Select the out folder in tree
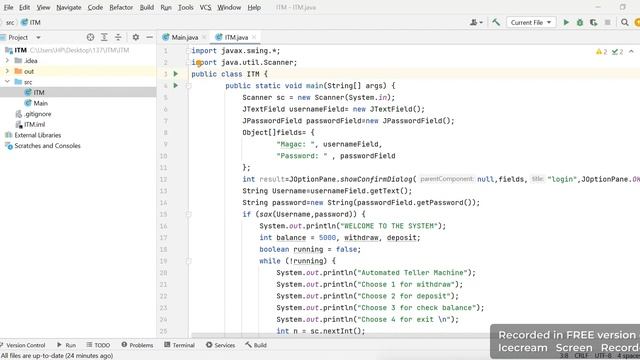 coord(29,71)
